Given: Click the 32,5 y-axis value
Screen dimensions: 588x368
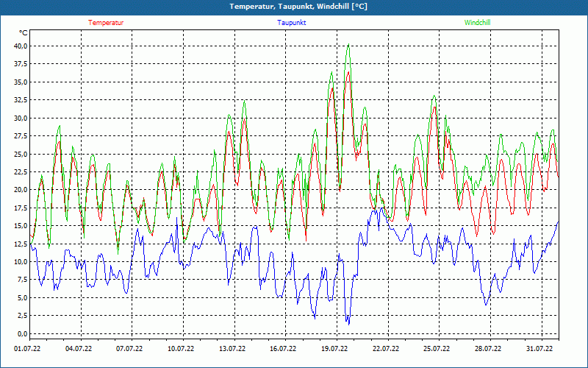Looking at the screenshot, I should tap(21, 100).
